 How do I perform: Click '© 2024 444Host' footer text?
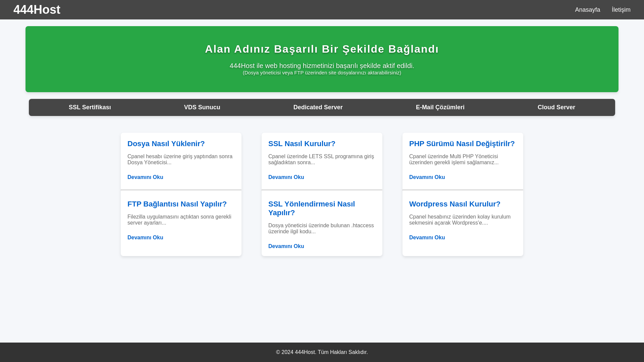click(x=322, y=352)
